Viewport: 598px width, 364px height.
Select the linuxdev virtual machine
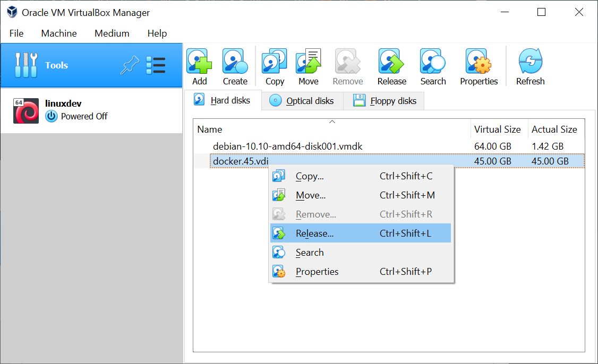click(x=91, y=111)
